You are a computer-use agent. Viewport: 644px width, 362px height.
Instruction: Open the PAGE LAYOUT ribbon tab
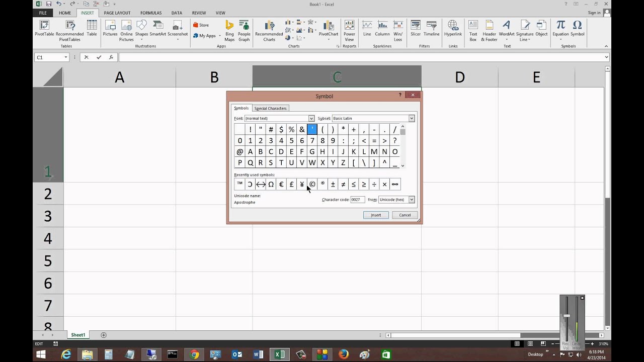pyautogui.click(x=117, y=13)
